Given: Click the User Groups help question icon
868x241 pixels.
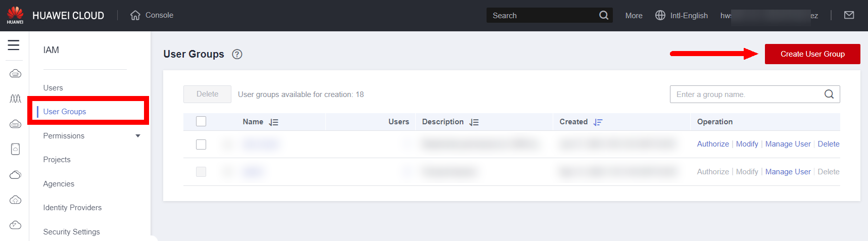Looking at the screenshot, I should pyautogui.click(x=237, y=54).
